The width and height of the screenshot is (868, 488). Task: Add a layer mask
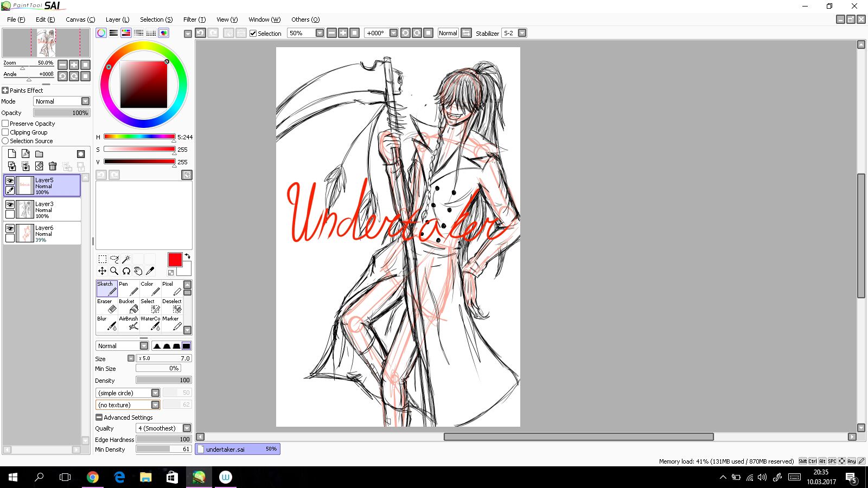click(81, 154)
